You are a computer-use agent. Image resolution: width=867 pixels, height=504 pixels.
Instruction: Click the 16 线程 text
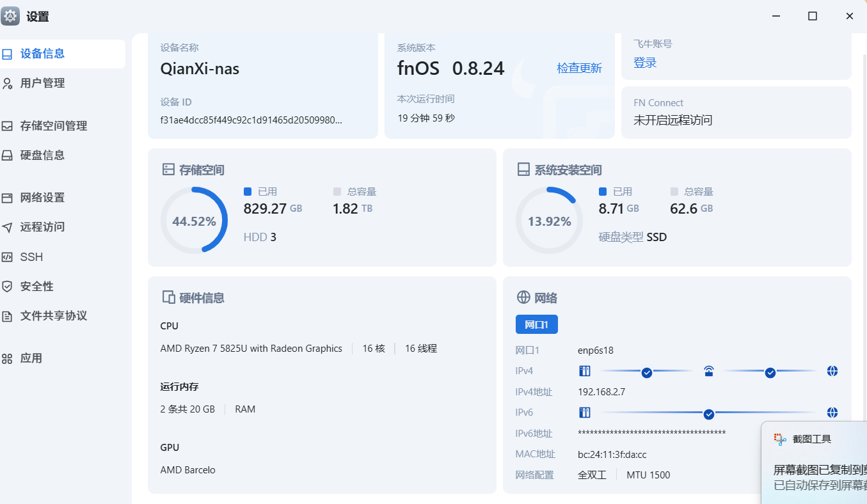(x=421, y=349)
